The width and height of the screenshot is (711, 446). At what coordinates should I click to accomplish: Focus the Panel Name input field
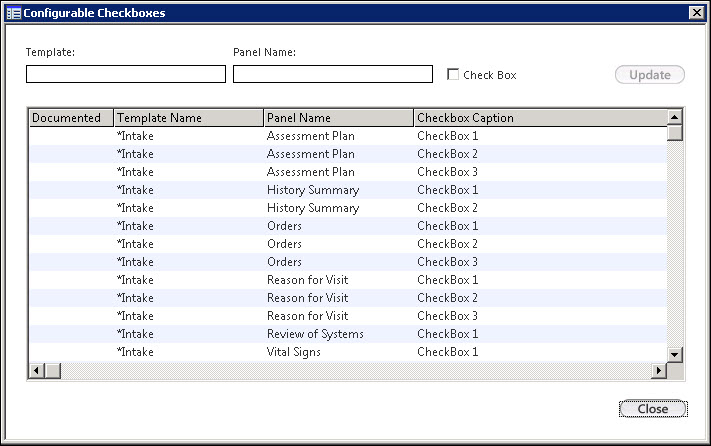333,74
